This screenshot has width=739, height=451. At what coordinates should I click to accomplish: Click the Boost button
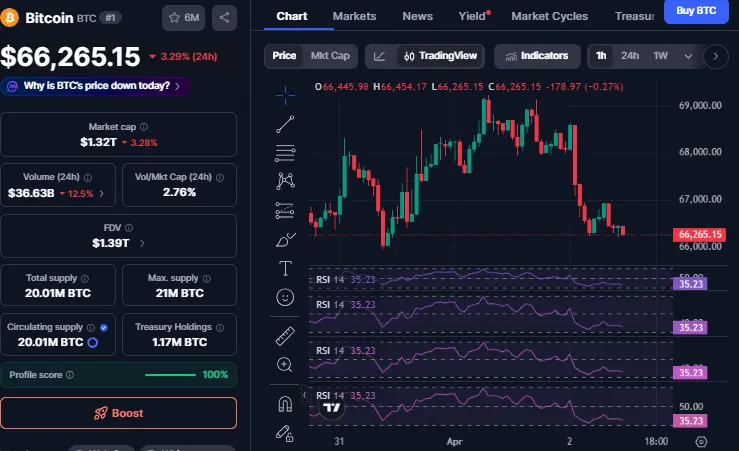click(x=118, y=413)
